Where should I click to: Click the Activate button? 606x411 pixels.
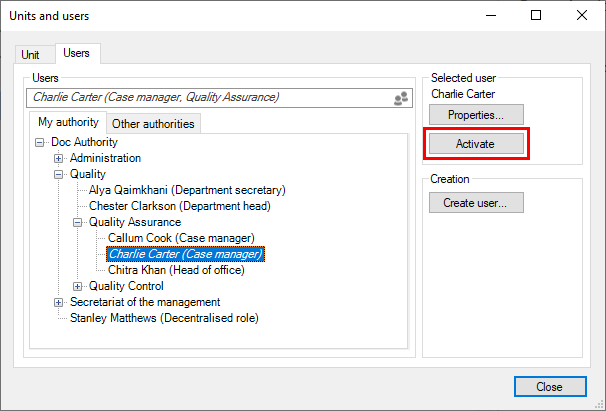pos(475,144)
